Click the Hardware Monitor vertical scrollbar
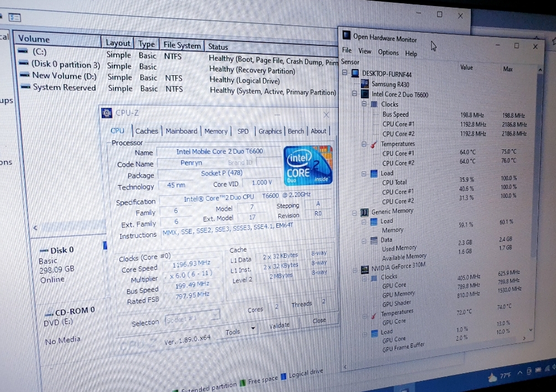 pyautogui.click(x=539, y=166)
